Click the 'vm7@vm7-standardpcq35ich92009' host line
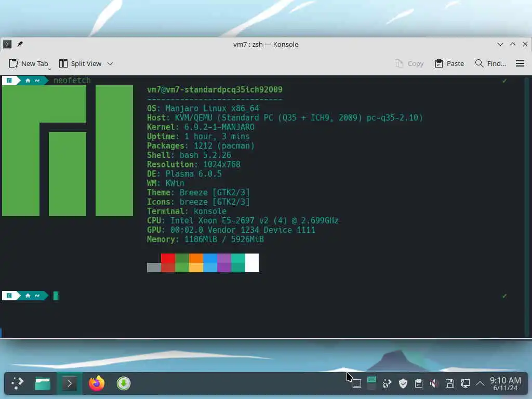The height and width of the screenshot is (399, 532). (x=215, y=89)
